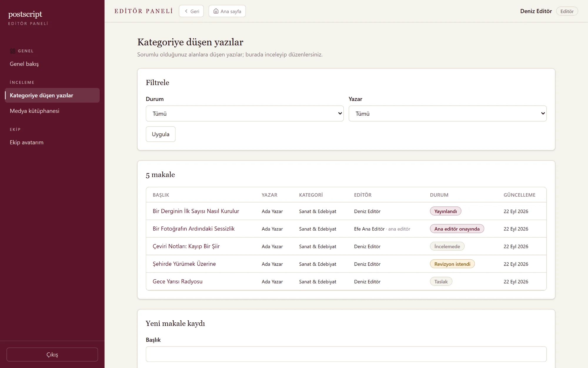Image resolution: width=588 pixels, height=368 pixels.
Task: Log out using the Çıkış button
Action: [52, 354]
